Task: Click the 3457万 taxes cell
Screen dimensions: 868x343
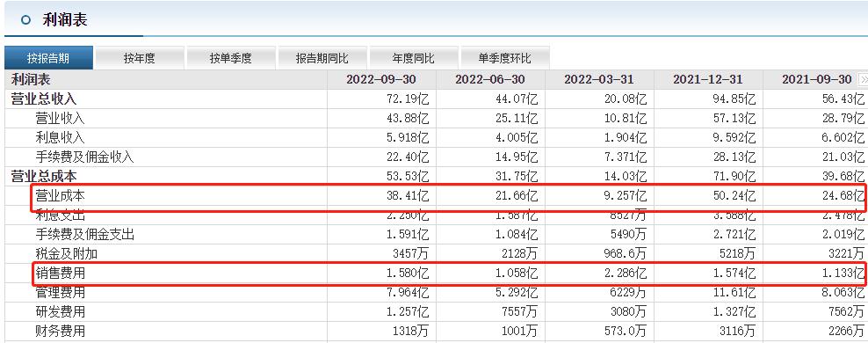Action: point(410,254)
